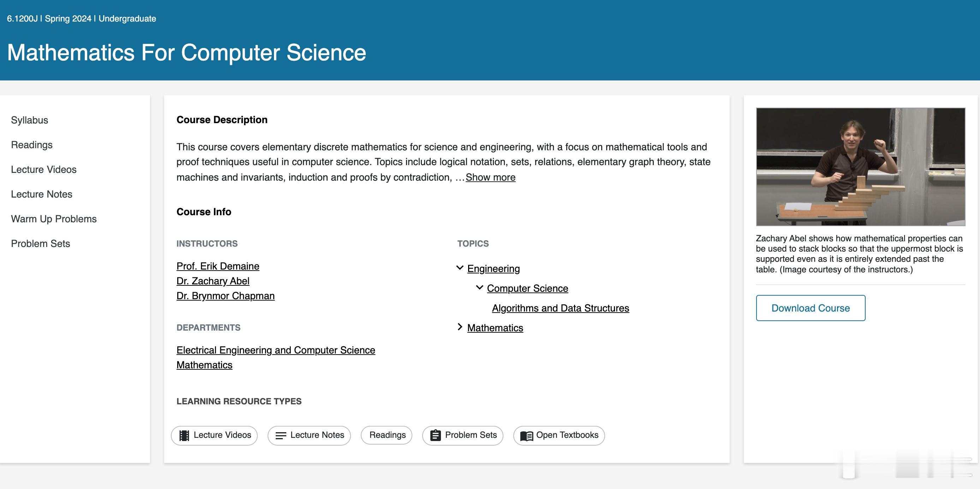
Task: Click the block-stacking lecture image
Action: pyautogui.click(x=861, y=167)
